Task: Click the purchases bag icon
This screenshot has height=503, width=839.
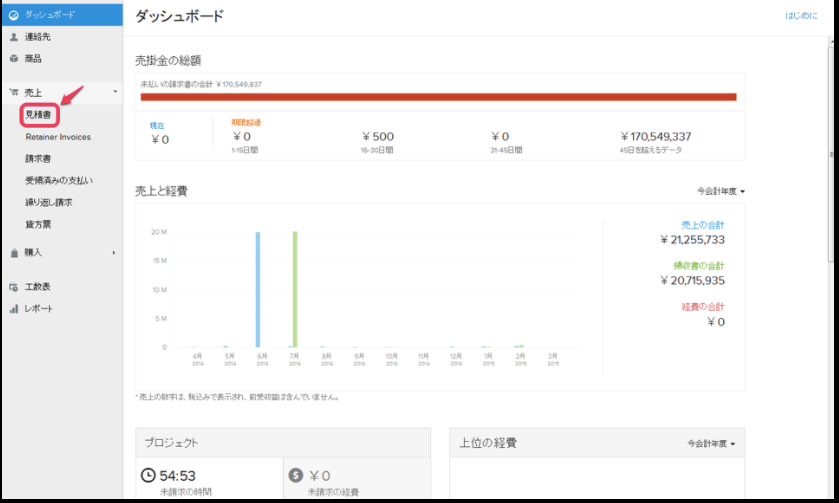Action: tap(14, 253)
